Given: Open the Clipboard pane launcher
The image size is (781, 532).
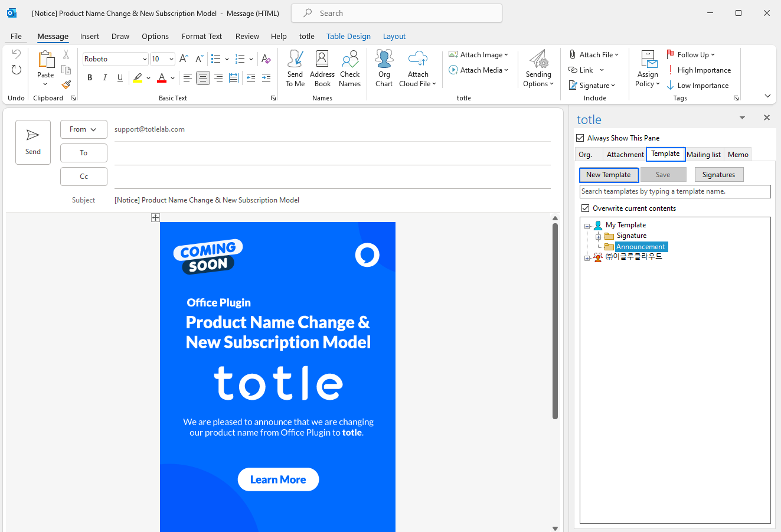Looking at the screenshot, I should tap(73, 98).
